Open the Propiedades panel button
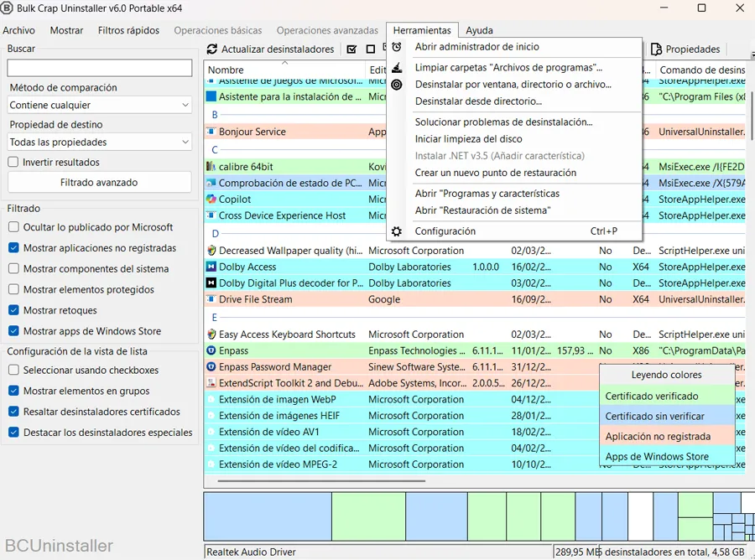The image size is (755, 560). click(x=686, y=49)
